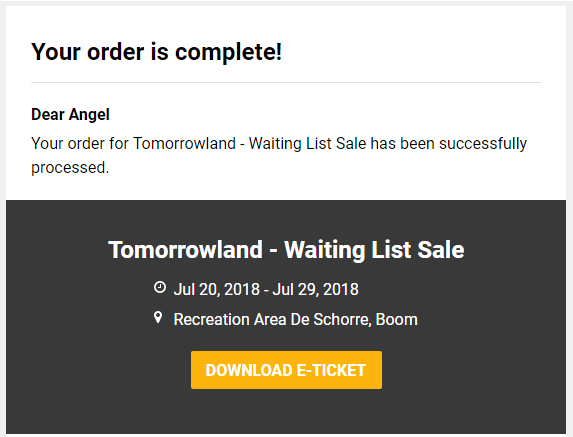Click the clock icon beside event dates
Screen dimensions: 573x437
[160, 287]
